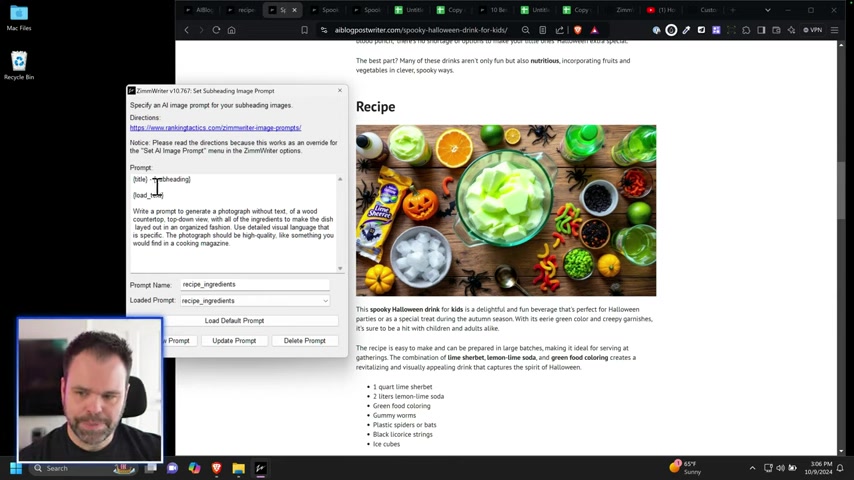Open ZimmWriter from the taskbar

(x=260, y=468)
